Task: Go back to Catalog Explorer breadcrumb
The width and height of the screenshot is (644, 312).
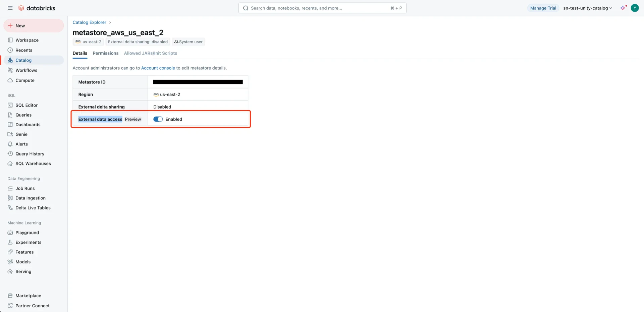Action: [89, 22]
